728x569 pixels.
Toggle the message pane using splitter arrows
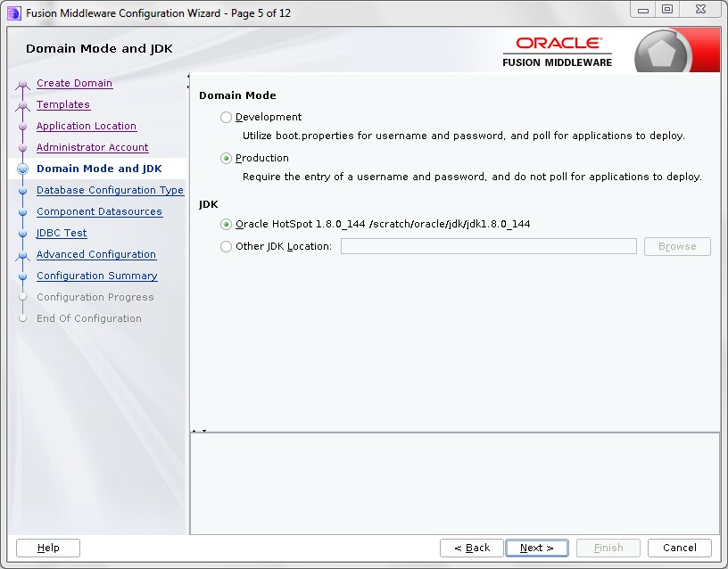tap(199, 431)
